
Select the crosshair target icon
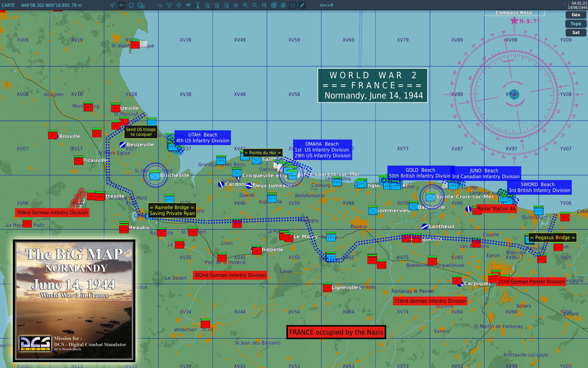179,5
